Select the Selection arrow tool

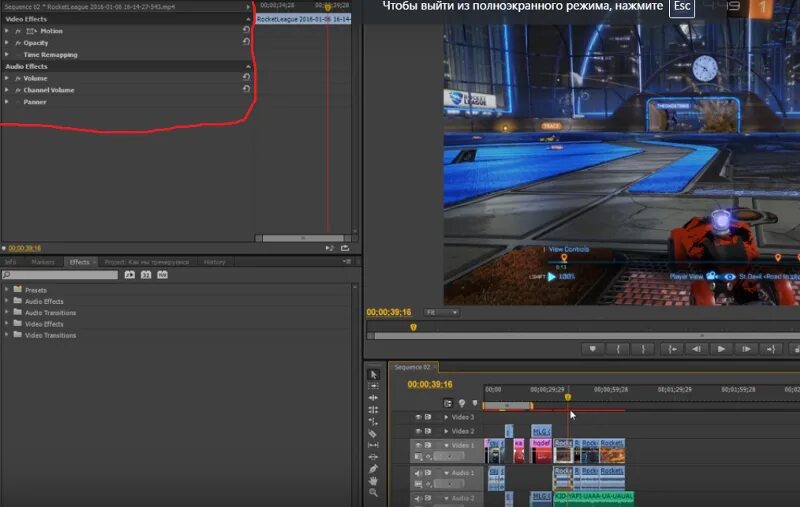click(373, 374)
